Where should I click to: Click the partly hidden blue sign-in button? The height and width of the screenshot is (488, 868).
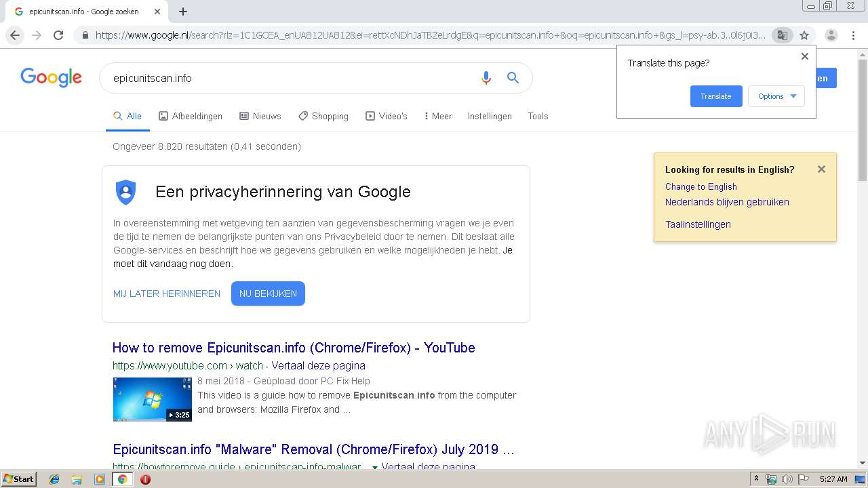[826, 78]
